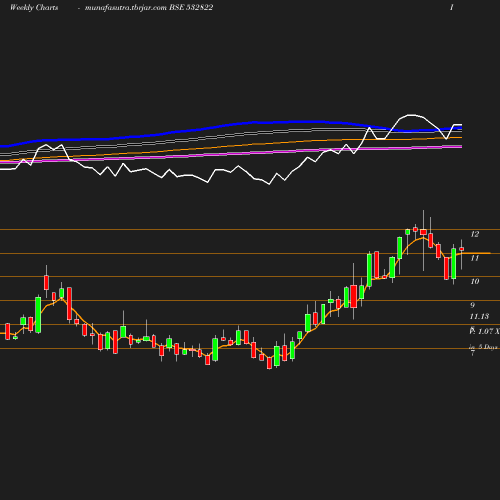Click the price axis label "9"

472,305
